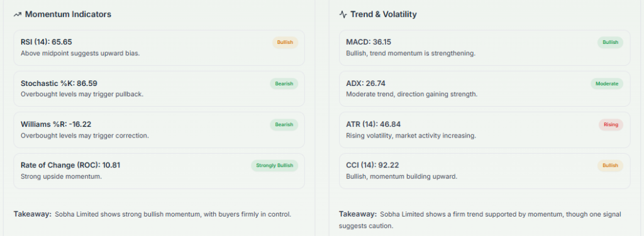
Task: Click the Bullish badge on MACD
Action: click(610, 42)
